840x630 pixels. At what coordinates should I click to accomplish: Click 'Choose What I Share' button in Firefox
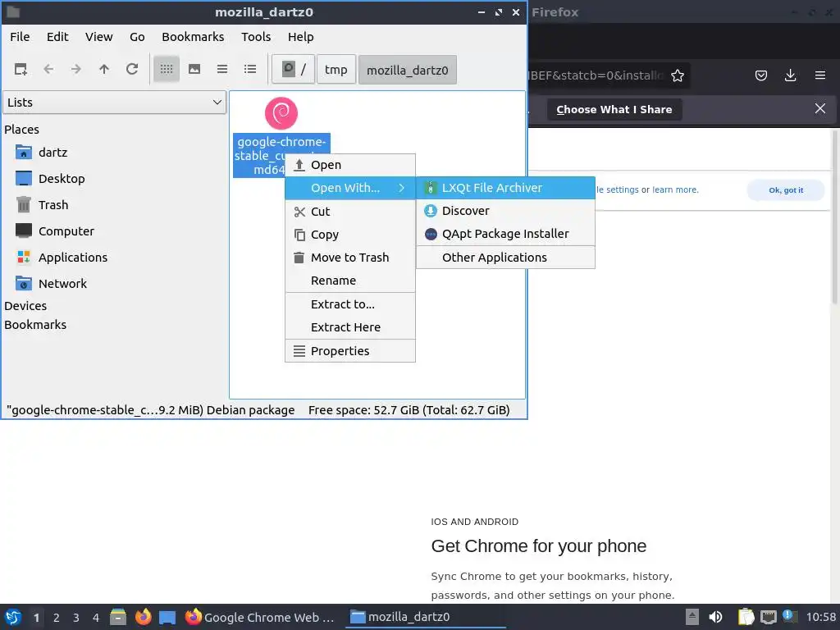[x=614, y=109]
